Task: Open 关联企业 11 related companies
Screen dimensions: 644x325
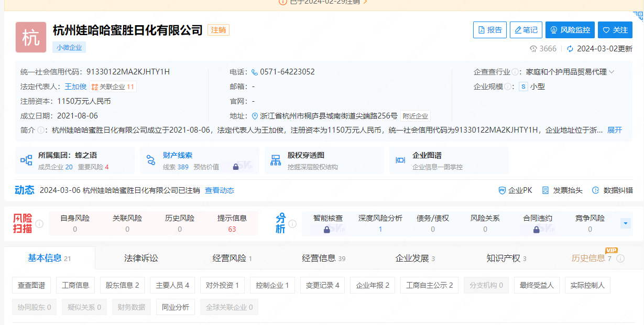Action: coord(113,86)
